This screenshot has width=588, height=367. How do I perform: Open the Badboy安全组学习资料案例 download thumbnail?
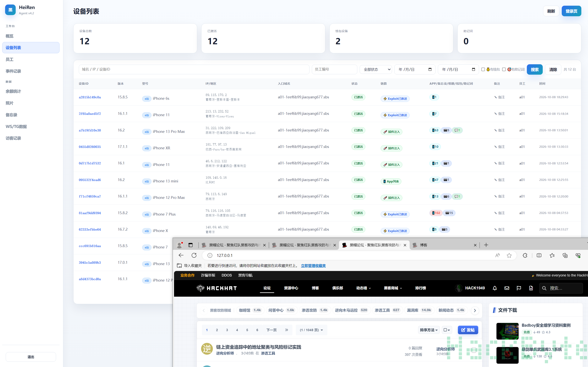(507, 331)
